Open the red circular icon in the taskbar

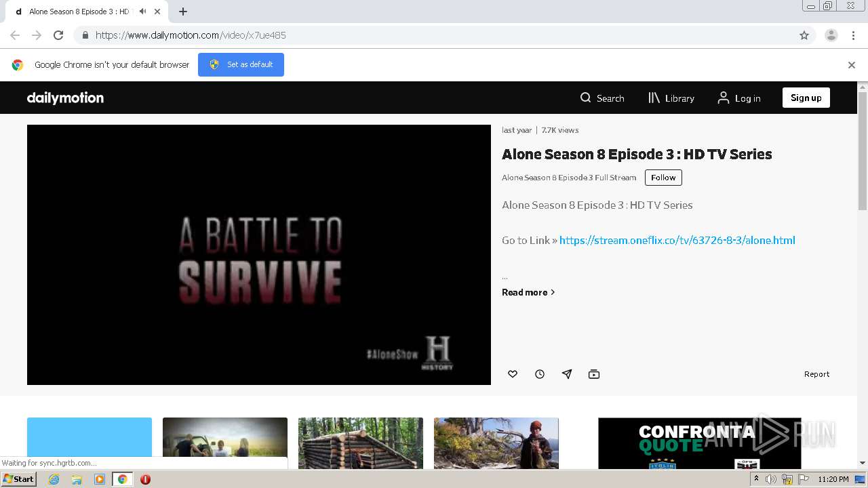[x=145, y=479]
